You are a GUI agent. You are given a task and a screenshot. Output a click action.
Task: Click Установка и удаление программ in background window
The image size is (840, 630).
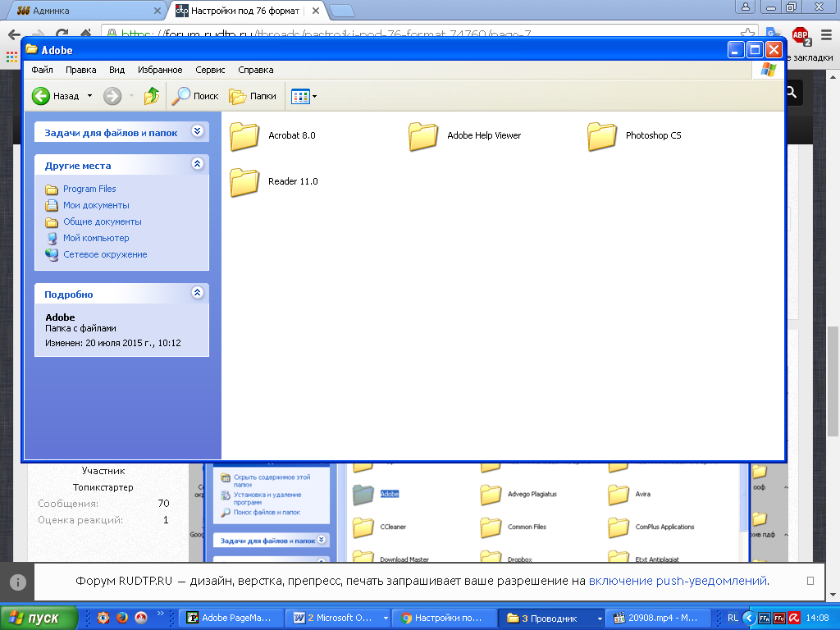pos(267,498)
